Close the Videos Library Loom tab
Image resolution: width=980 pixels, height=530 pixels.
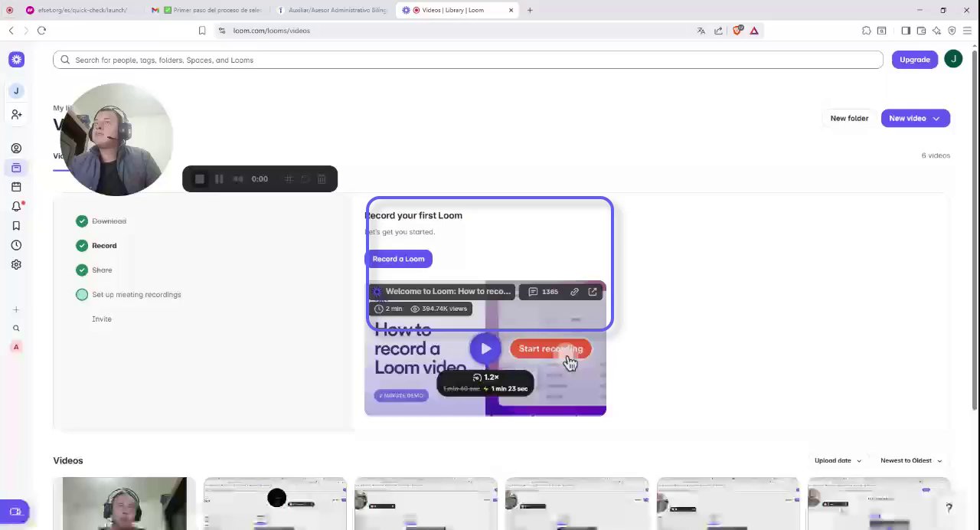[511, 10]
